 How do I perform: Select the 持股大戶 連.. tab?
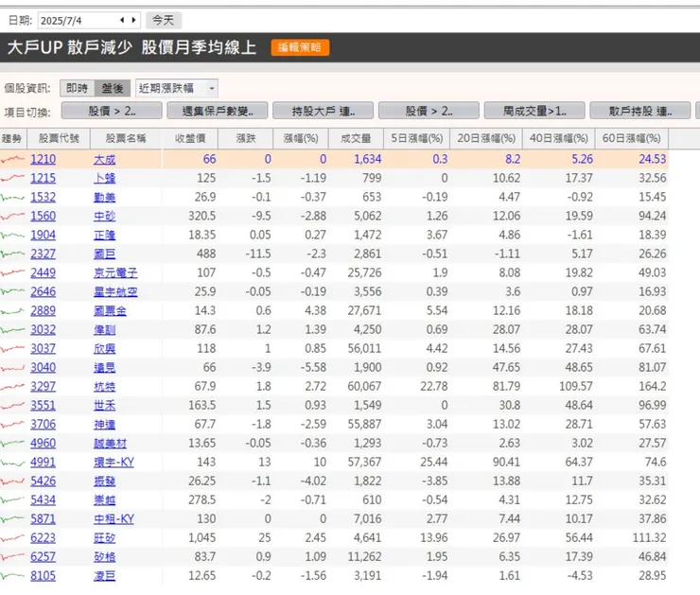point(324,111)
